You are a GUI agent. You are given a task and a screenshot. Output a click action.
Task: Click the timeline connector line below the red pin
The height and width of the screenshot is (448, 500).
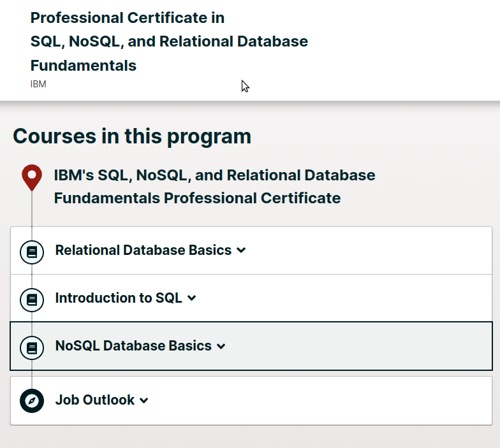tap(32, 210)
